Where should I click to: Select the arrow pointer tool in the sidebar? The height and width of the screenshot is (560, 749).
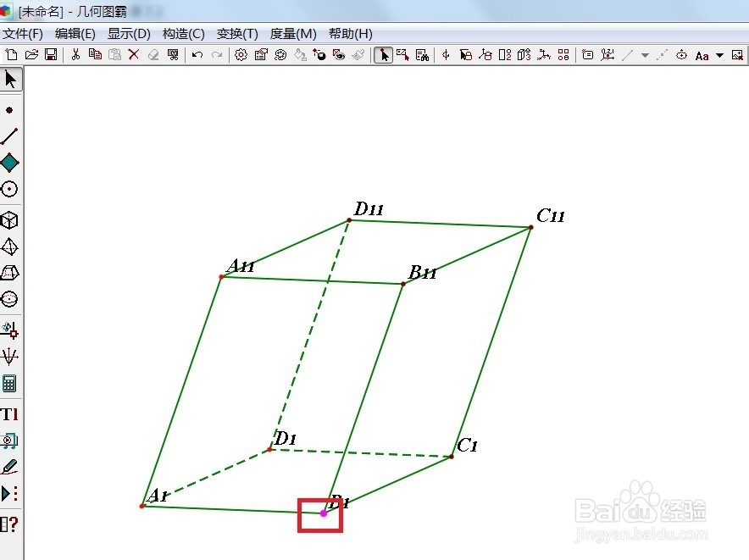tap(10, 80)
